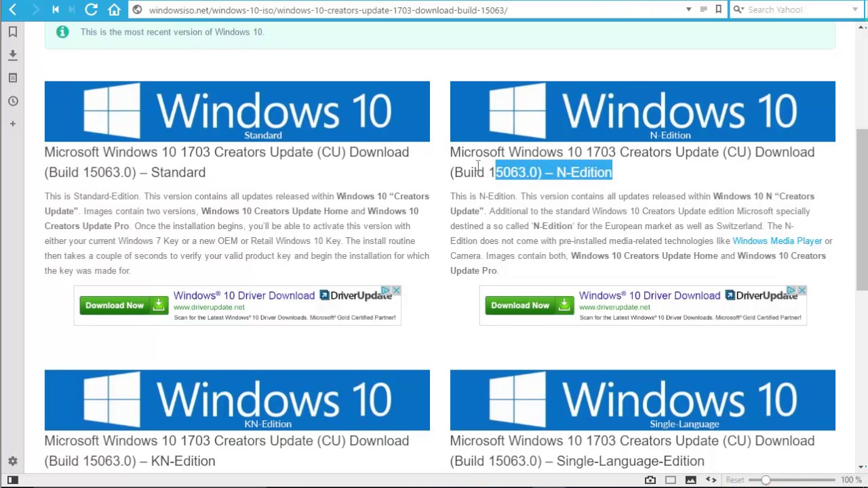Click the Search Yahoo input field
The image size is (868, 488).
797,9
